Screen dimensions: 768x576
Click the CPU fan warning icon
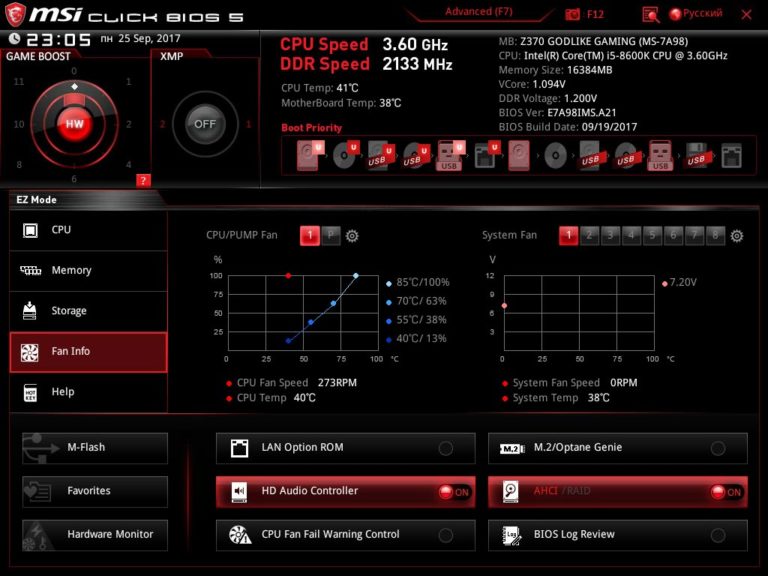240,535
